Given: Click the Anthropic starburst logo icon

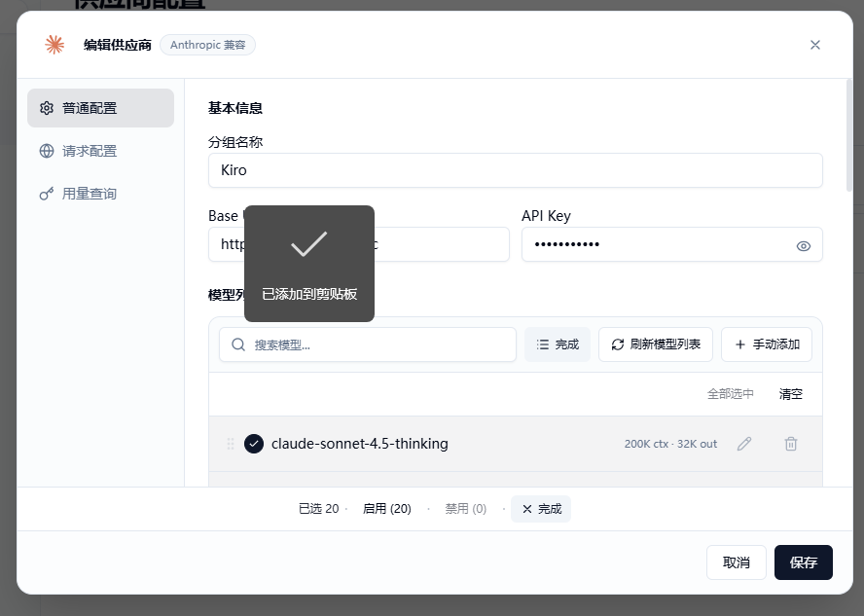Looking at the screenshot, I should click(54, 45).
